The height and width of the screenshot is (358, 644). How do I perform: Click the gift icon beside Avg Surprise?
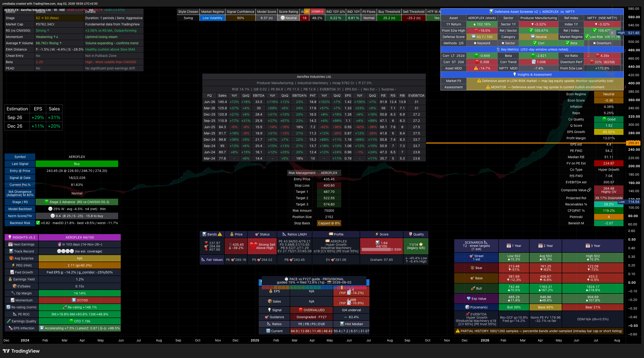click(x=11, y=258)
